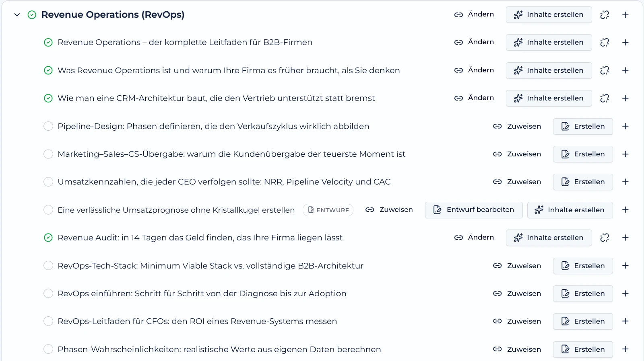644x361 pixels.
Task: Click plus icon for Marketing–Sales–CS-Übergabe row
Action: [625, 154]
